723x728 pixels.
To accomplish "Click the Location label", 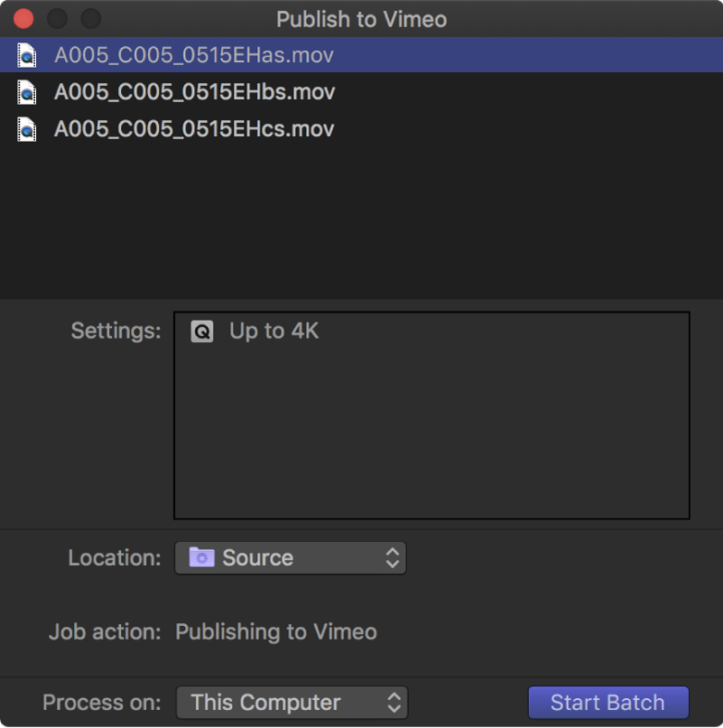I will click(115, 557).
